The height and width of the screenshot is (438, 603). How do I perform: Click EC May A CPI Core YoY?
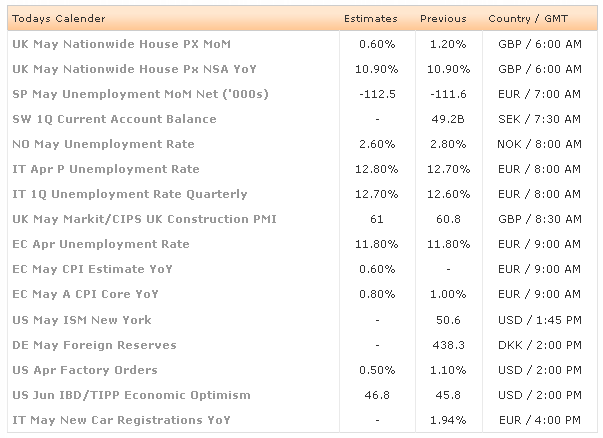(x=85, y=294)
